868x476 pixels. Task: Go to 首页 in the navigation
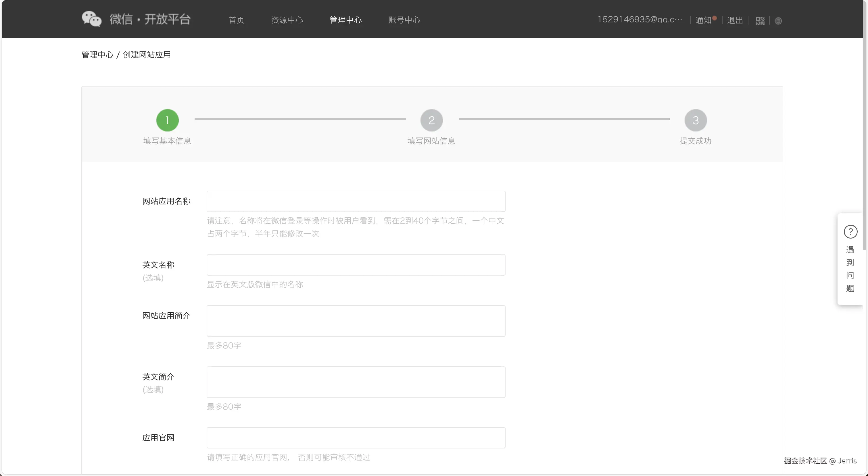236,20
